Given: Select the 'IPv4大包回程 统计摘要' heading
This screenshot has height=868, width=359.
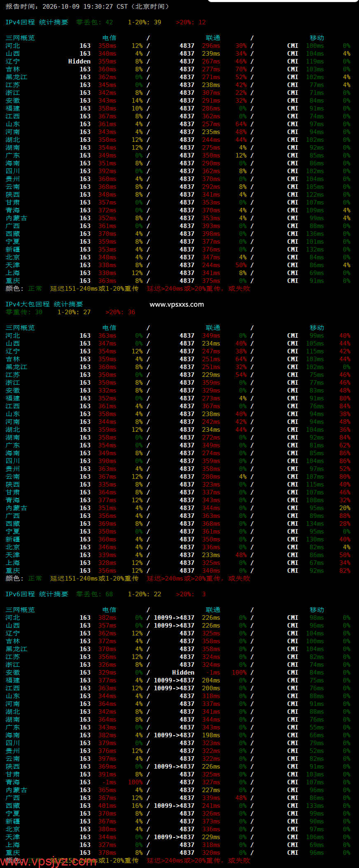Looking at the screenshot, I should [x=44, y=304].
